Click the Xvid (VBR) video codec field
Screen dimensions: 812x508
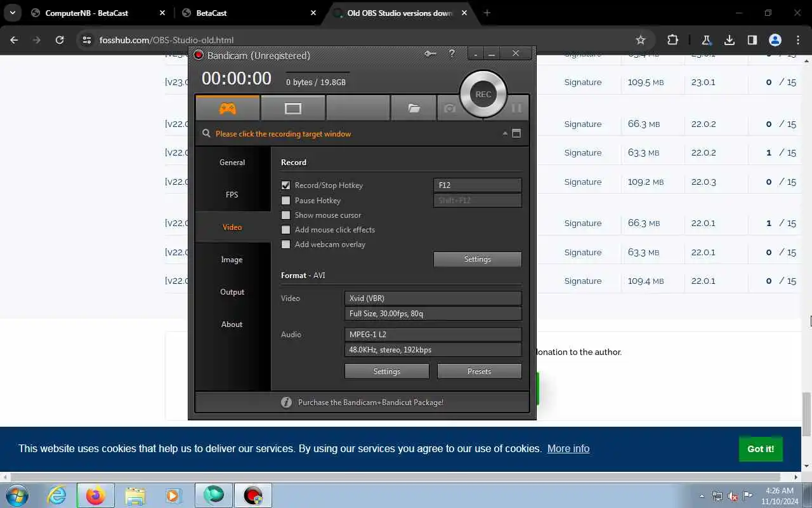pyautogui.click(x=433, y=298)
